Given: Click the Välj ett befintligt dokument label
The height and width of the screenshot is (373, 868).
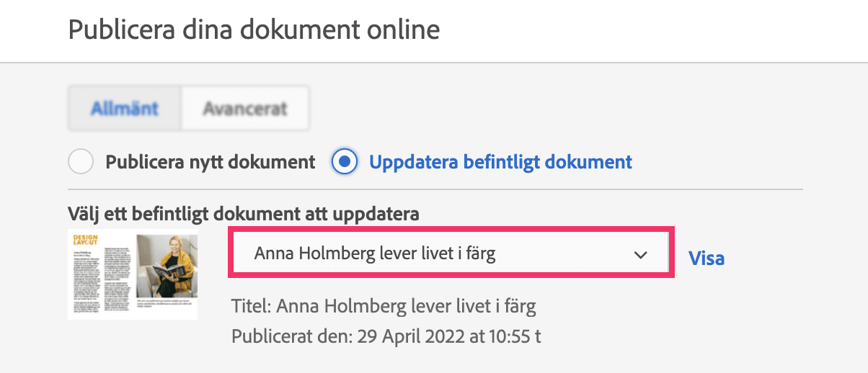Looking at the screenshot, I should pyautogui.click(x=244, y=214).
